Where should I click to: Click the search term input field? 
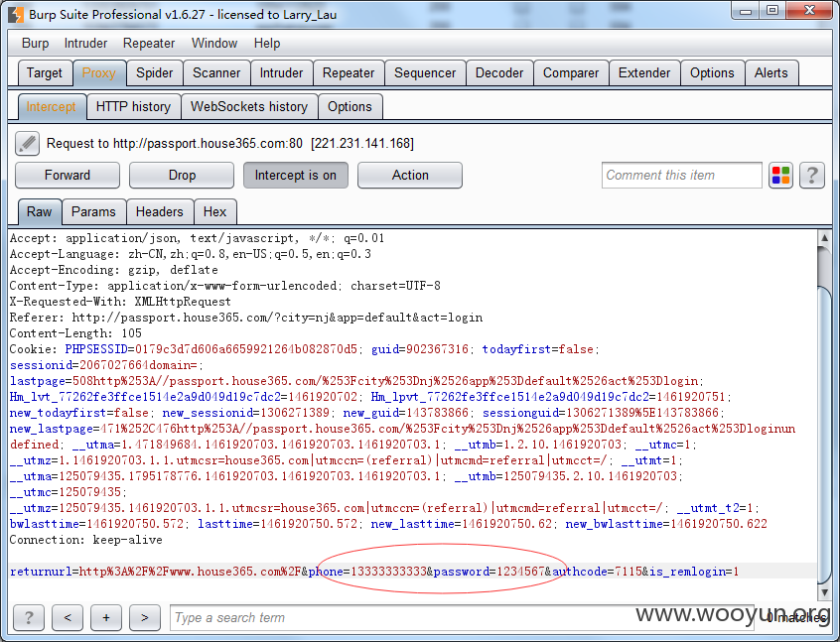pyautogui.click(x=461, y=617)
